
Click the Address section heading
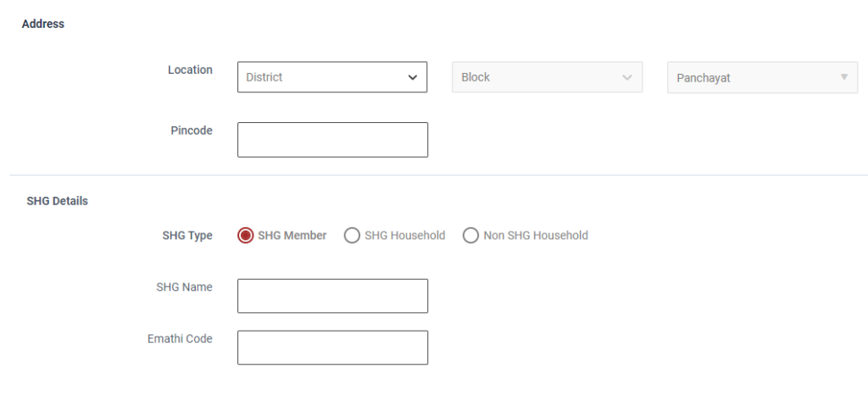coord(43,25)
